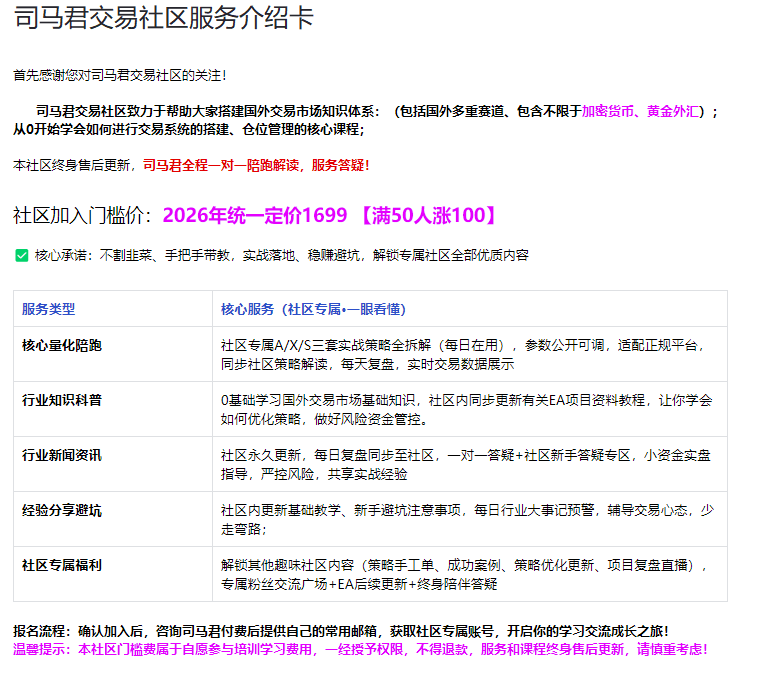Click the price text 2026年统一定价1699

[x=255, y=216]
